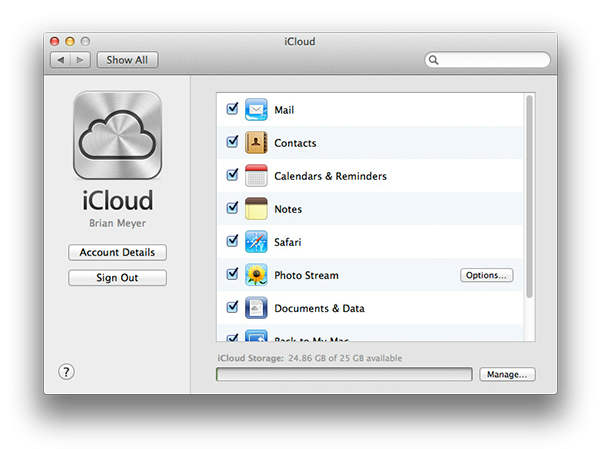
Task: Open Account Details
Action: click(x=117, y=253)
